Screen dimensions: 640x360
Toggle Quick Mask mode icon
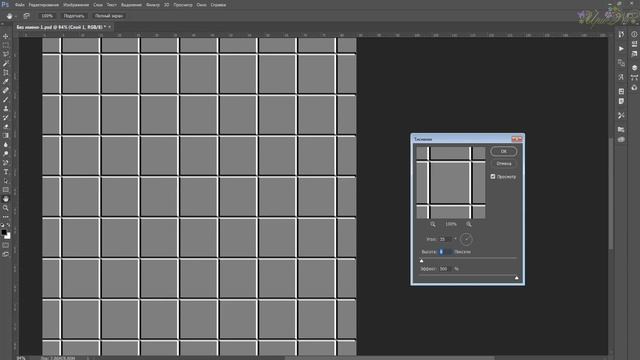coord(6,245)
